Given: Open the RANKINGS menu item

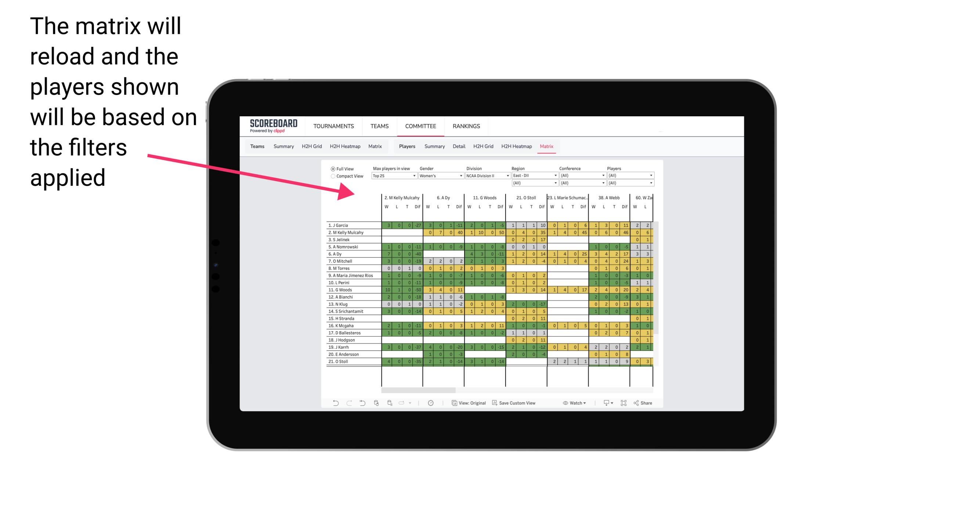Looking at the screenshot, I should (x=466, y=126).
